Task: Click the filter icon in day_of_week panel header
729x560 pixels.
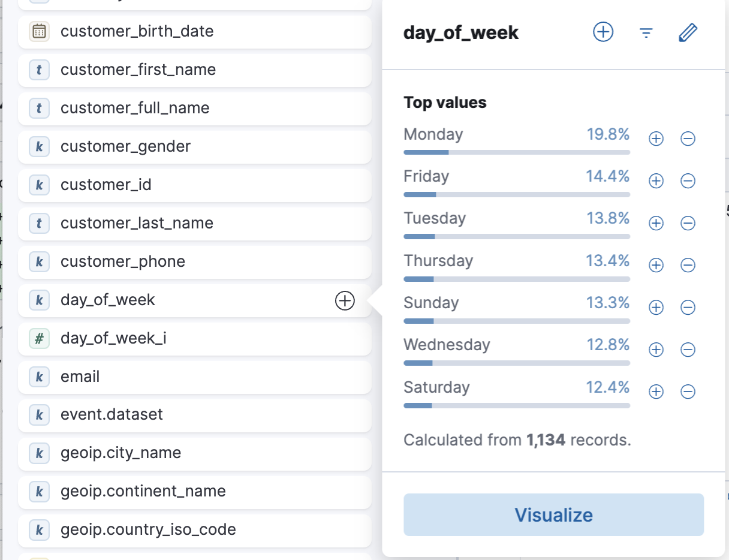Action: [646, 33]
